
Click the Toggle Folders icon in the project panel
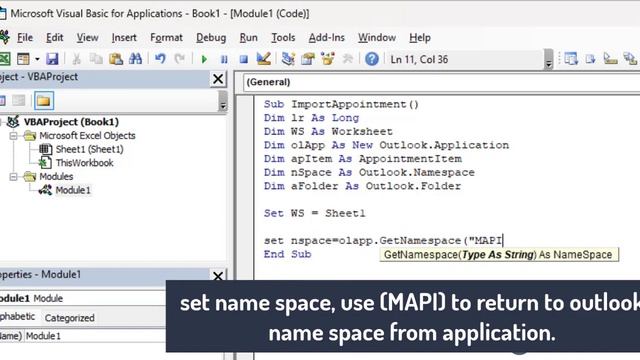[44, 100]
